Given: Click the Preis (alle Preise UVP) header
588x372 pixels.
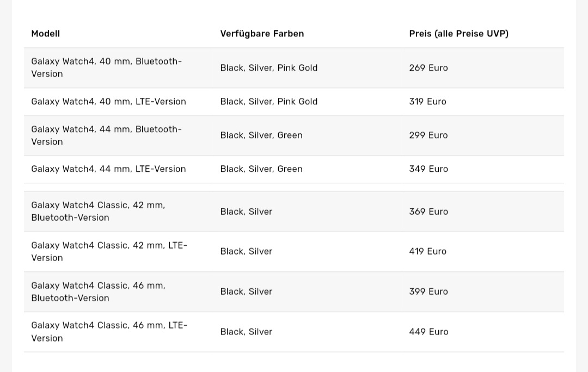Looking at the screenshot, I should [x=458, y=34].
